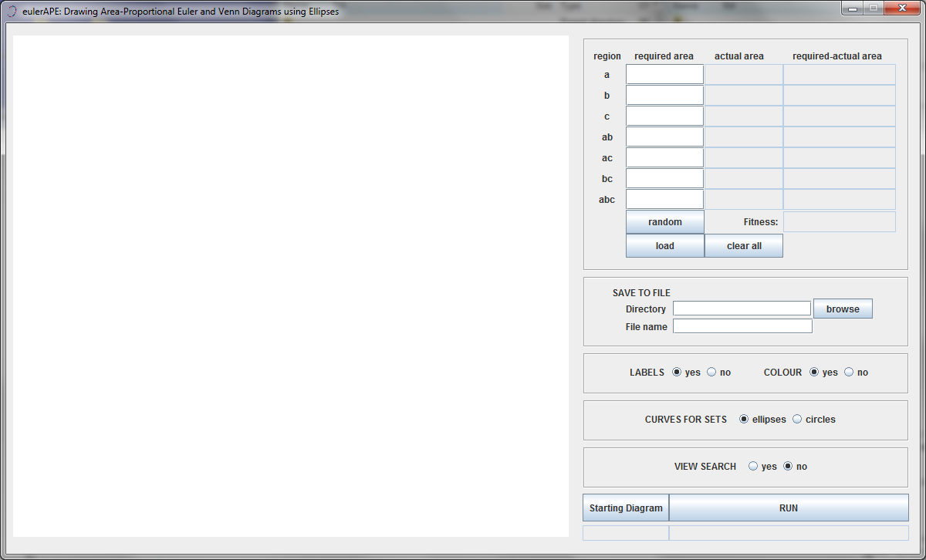
Task: Click actual area field for region a
Action: [x=744, y=75]
